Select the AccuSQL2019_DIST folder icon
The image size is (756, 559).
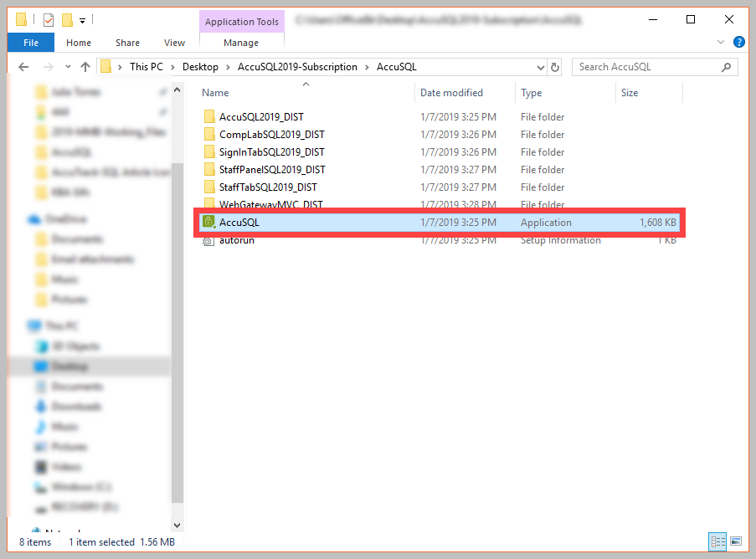209,116
